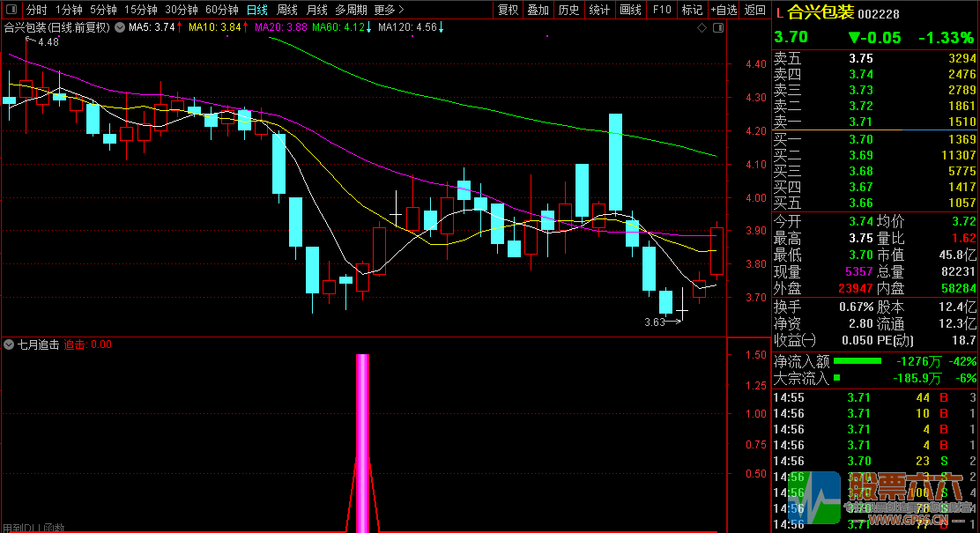Click the 返回 back button

coord(755,11)
